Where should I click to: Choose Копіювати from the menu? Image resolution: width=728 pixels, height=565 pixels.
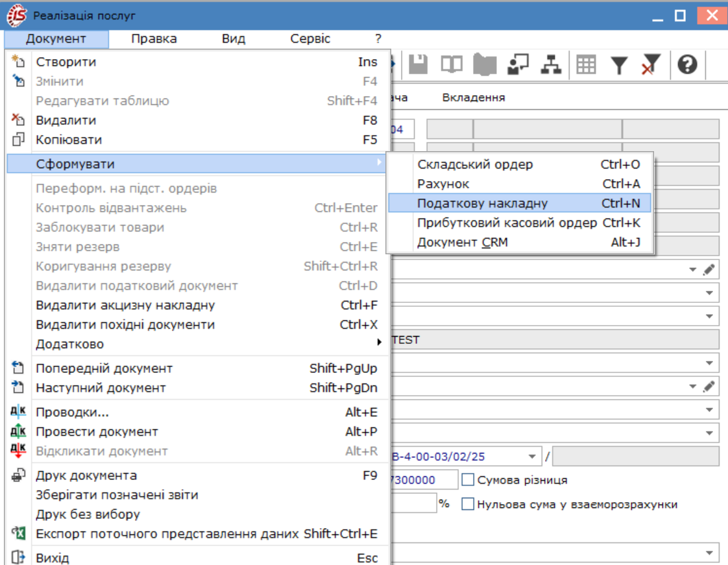(x=197, y=139)
